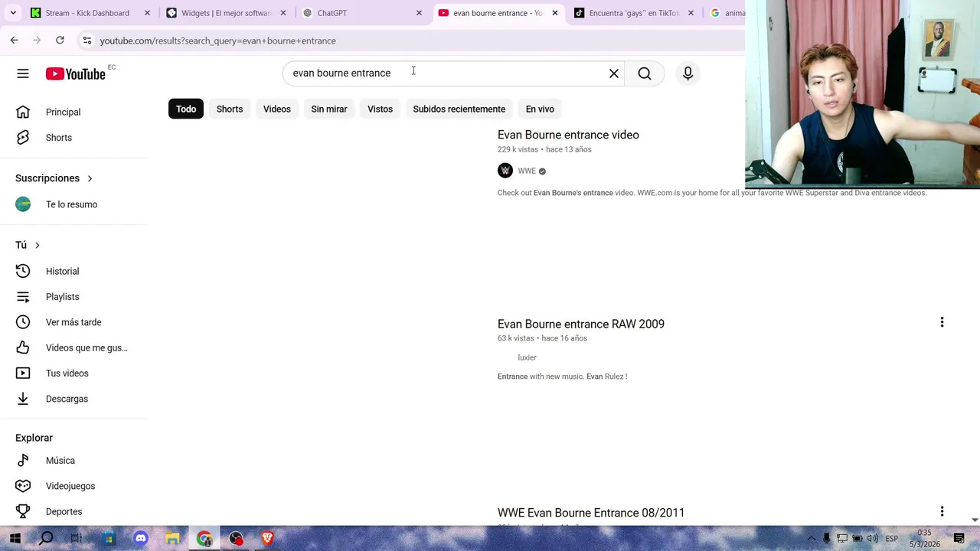Image resolution: width=980 pixels, height=551 pixels.
Task: Open the Te lo resumo channel subscription
Action: click(x=73, y=204)
